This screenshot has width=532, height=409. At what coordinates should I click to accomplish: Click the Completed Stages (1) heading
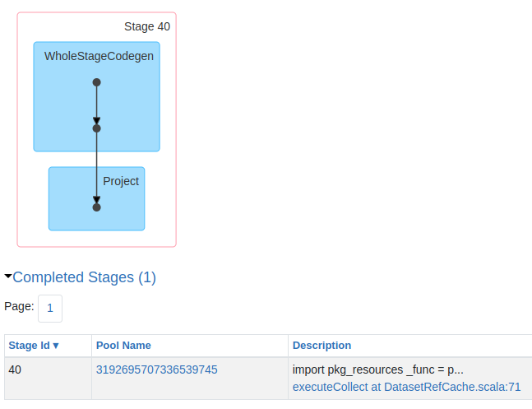pos(84,277)
